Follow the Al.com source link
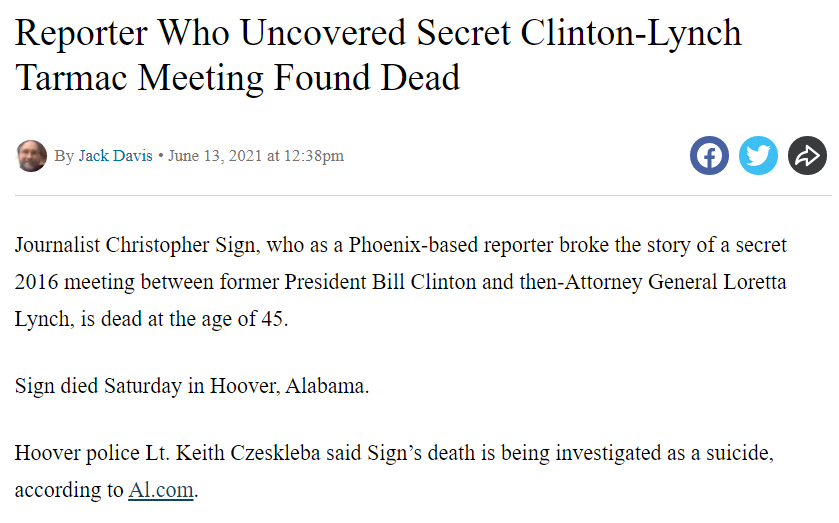 [160, 491]
